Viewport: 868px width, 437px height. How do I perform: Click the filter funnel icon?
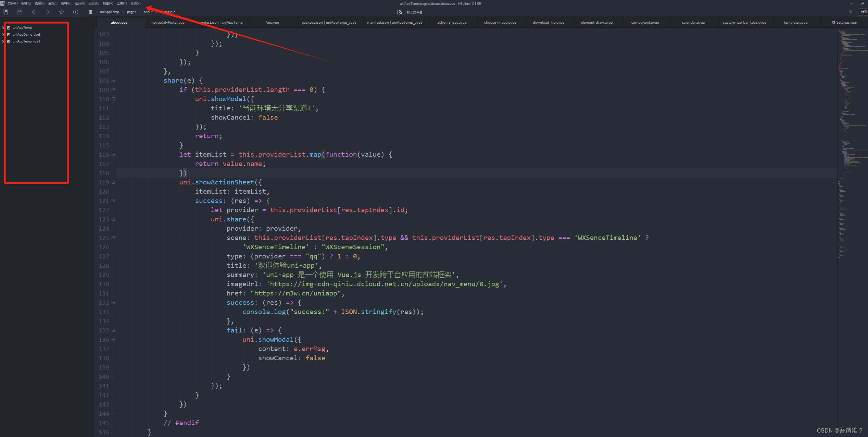click(x=851, y=12)
